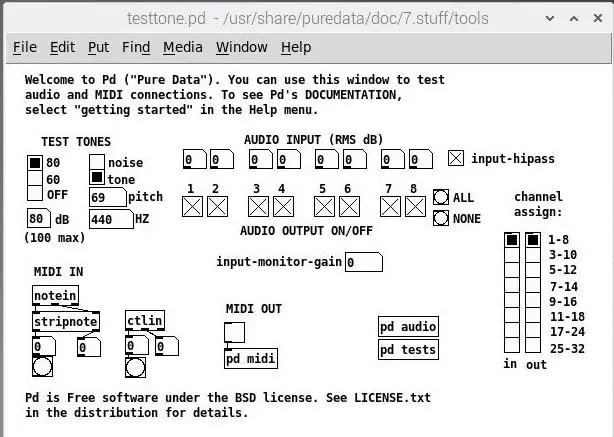This screenshot has width=614, height=437.
Task: Select 1-8 in the 'in' channel column
Action: coord(512,240)
